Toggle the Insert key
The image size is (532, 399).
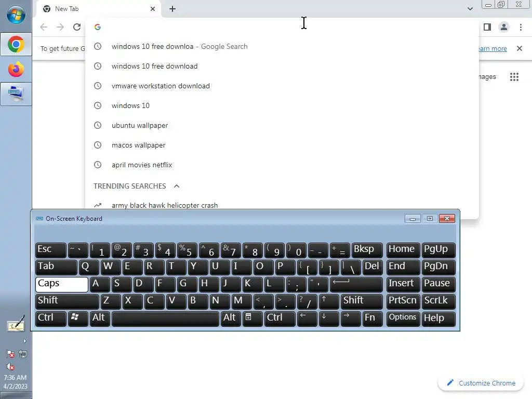tap(403, 284)
